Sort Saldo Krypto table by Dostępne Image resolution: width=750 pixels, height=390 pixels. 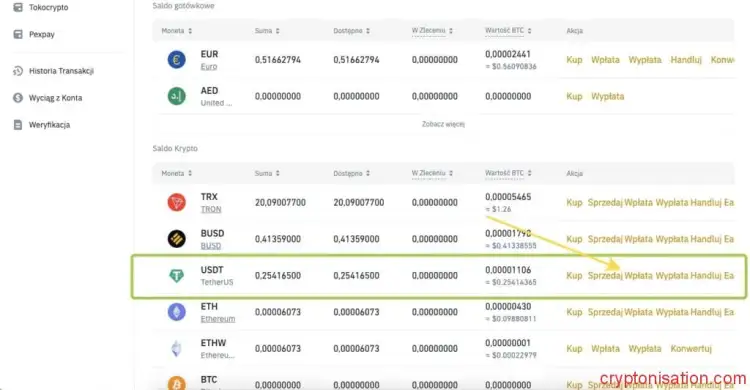352,173
